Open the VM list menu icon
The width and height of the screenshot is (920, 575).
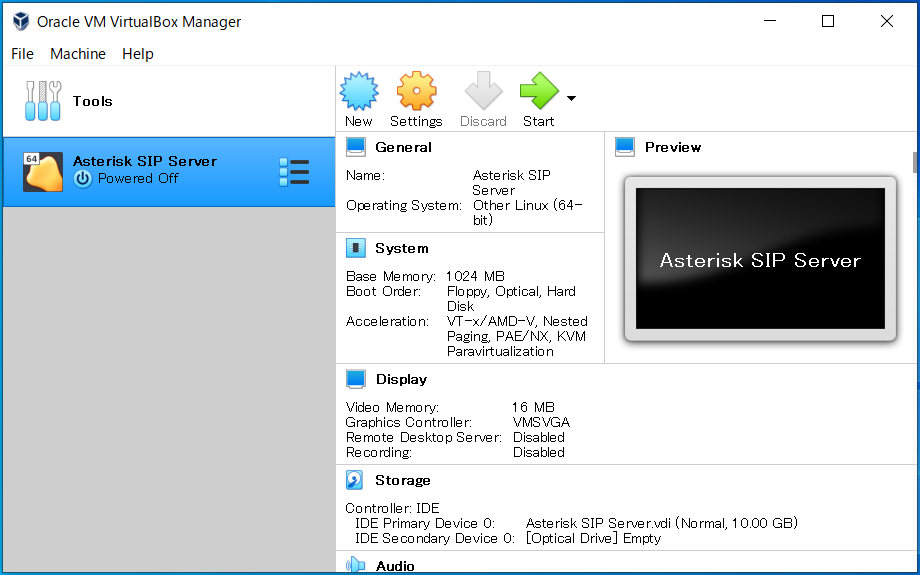coord(294,172)
